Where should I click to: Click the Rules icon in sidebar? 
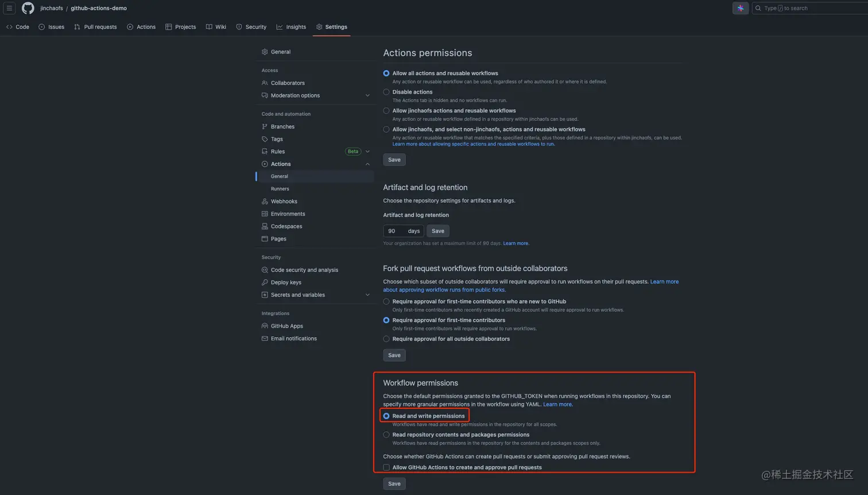(265, 152)
